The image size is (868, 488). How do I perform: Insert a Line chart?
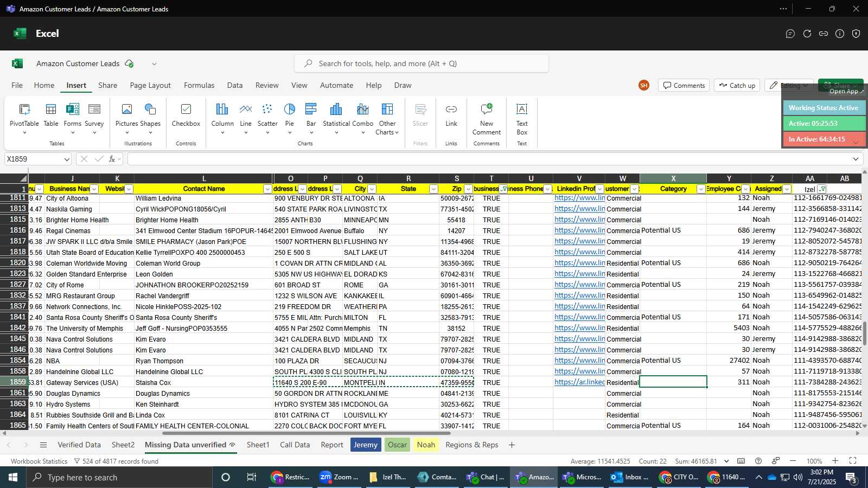tap(246, 118)
